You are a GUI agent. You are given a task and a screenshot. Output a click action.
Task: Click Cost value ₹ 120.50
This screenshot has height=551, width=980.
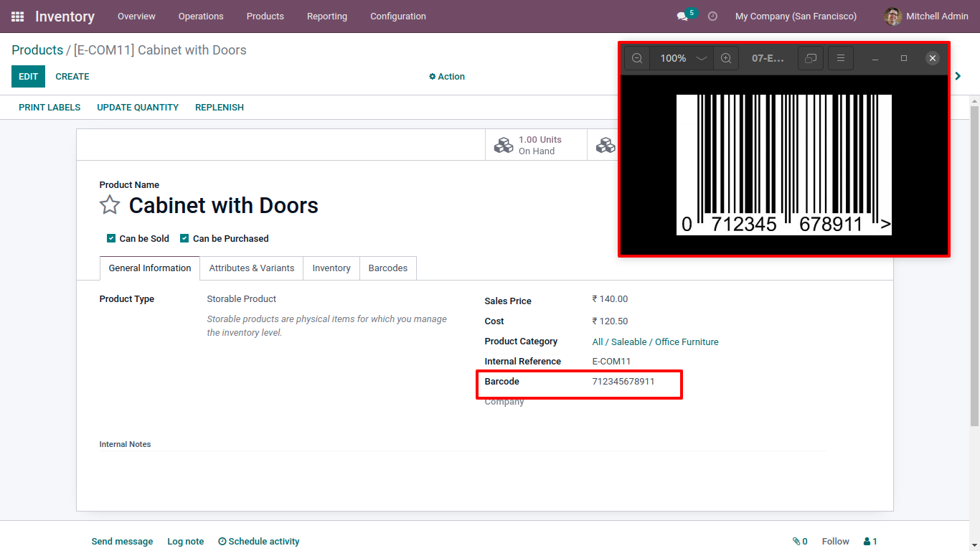(x=610, y=321)
